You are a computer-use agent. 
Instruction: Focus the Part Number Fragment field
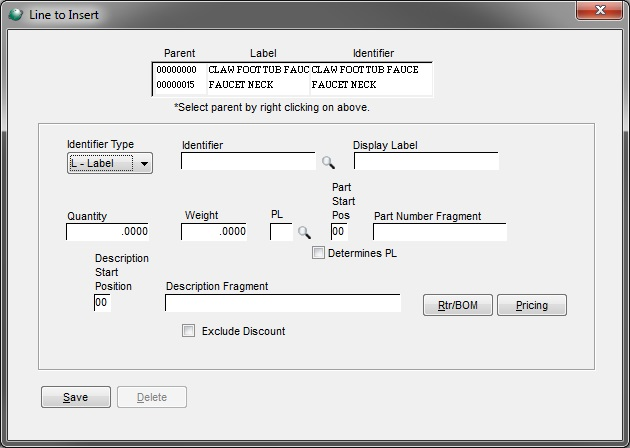440,232
